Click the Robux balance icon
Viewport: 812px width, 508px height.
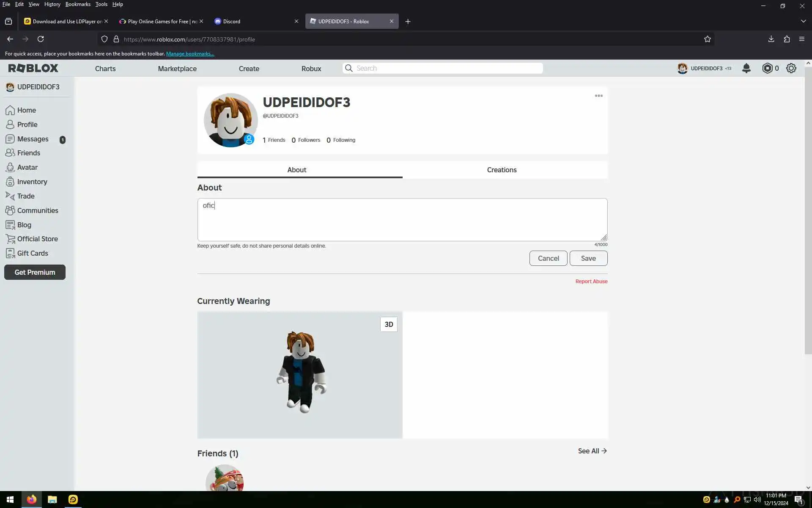point(767,68)
